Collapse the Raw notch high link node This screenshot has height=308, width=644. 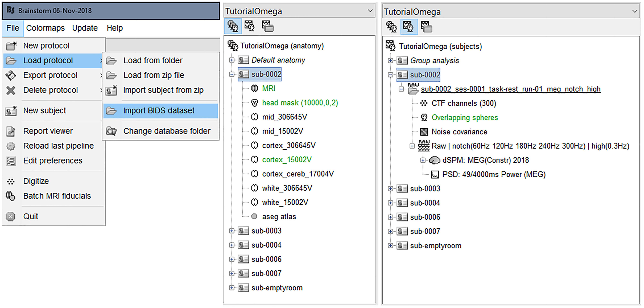[412, 146]
